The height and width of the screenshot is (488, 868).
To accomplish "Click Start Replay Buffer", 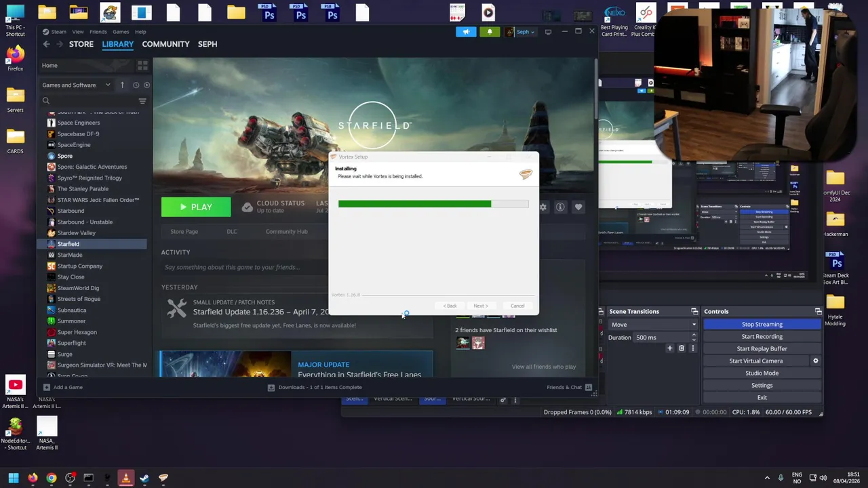I will pyautogui.click(x=762, y=349).
